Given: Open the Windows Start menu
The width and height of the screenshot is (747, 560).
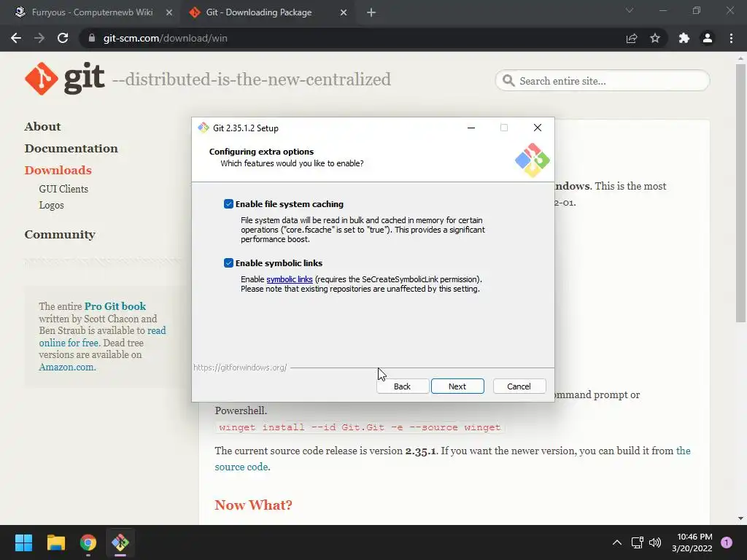Looking at the screenshot, I should [23, 542].
